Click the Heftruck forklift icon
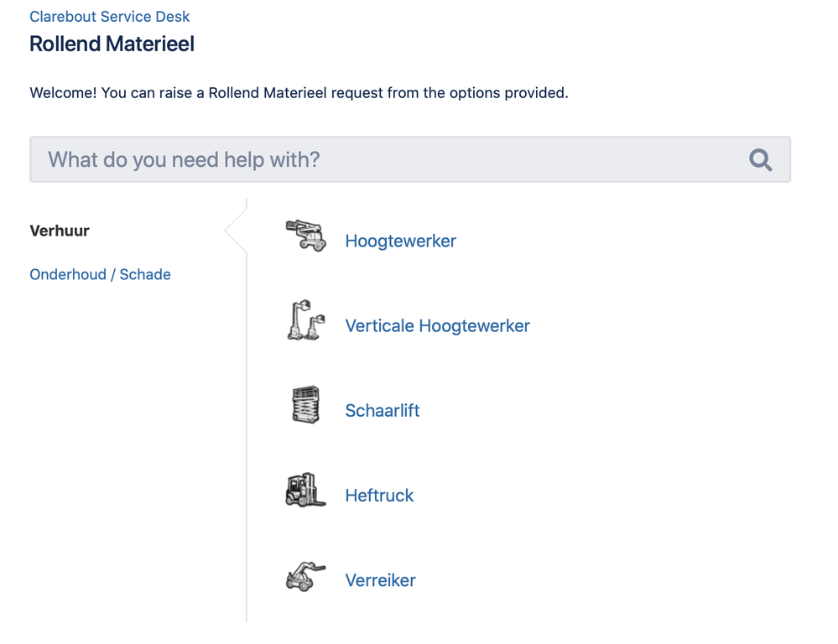 [x=305, y=490]
